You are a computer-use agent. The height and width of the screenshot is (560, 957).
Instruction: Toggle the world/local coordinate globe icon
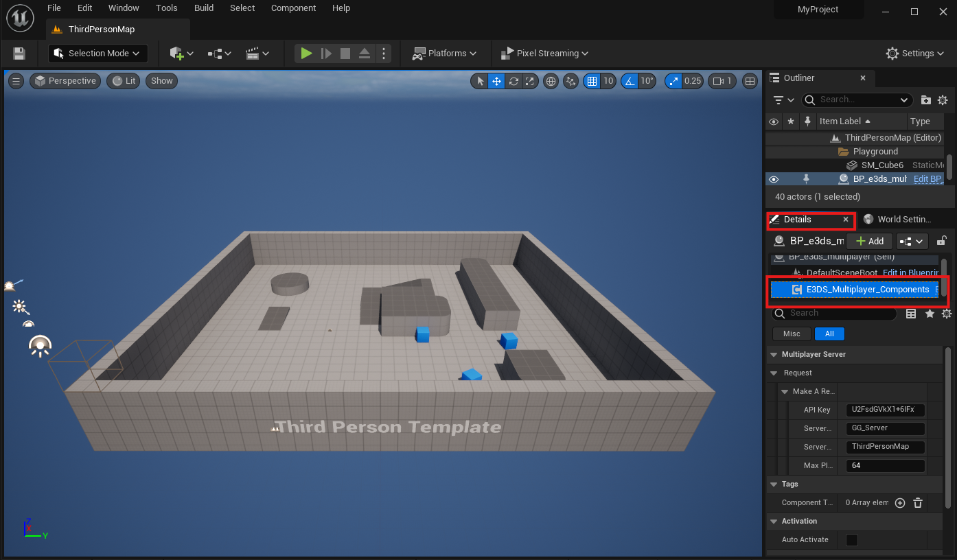(x=551, y=81)
